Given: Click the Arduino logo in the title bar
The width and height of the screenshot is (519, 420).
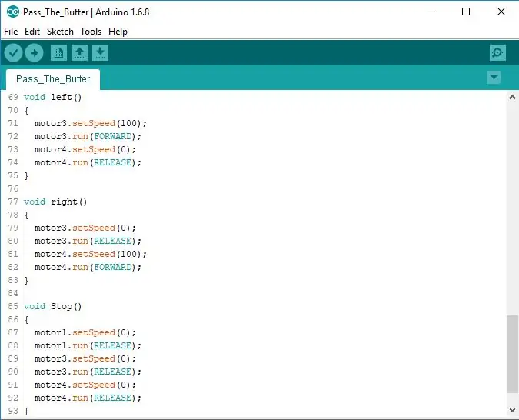Looking at the screenshot, I should [x=12, y=12].
